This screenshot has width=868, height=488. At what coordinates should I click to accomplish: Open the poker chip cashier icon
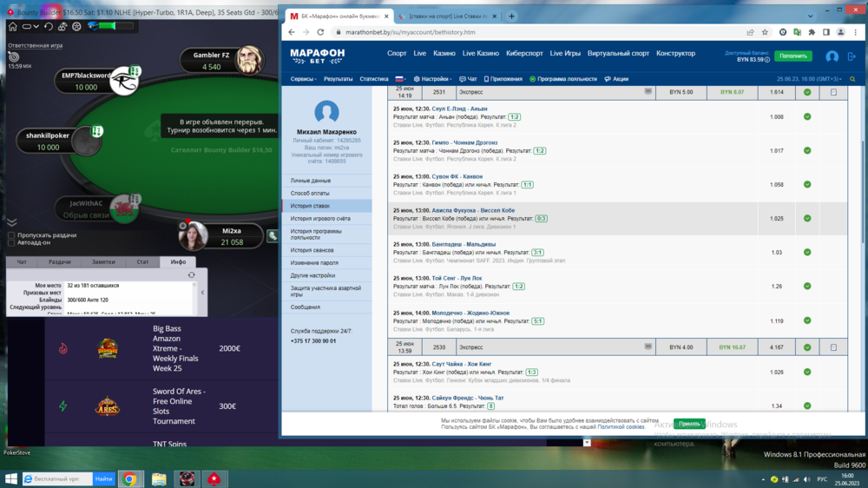(77, 27)
